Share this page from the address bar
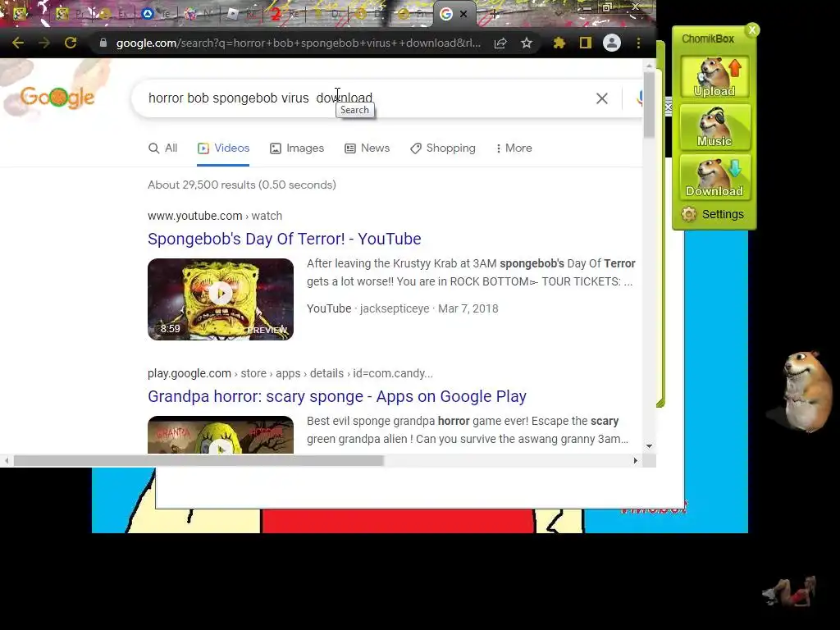840x630 pixels. (500, 43)
